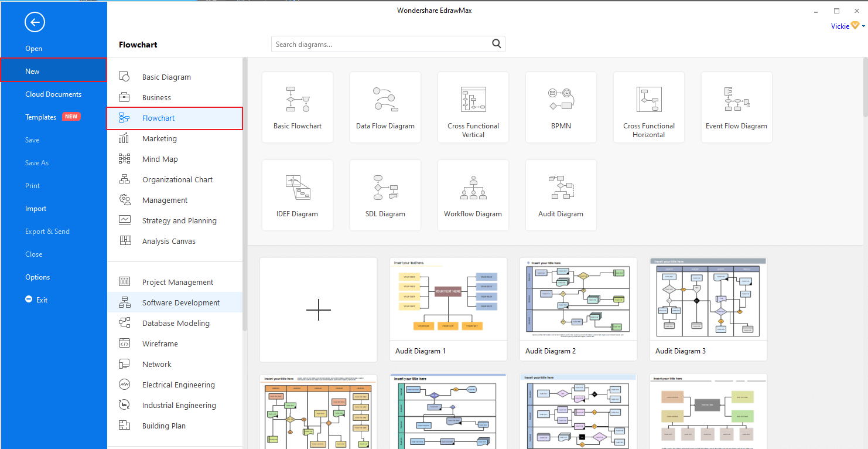Choose the Workflow Diagram type
The width and height of the screenshot is (868, 449).
[x=473, y=195]
